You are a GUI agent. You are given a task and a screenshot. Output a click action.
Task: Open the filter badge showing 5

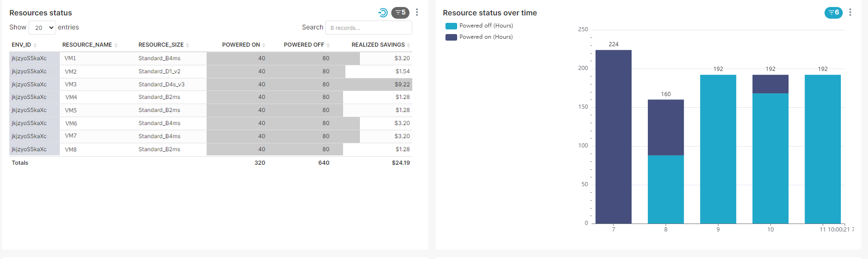[400, 13]
